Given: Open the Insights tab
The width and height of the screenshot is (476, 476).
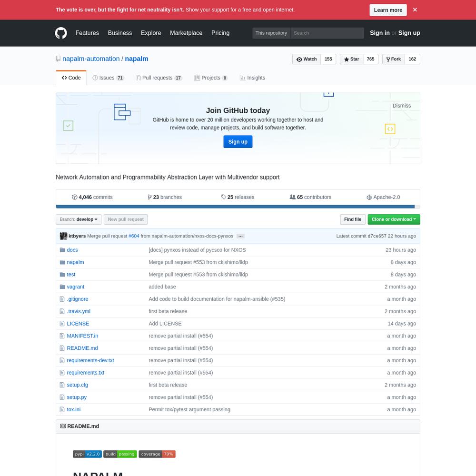Looking at the screenshot, I should 252,78.
